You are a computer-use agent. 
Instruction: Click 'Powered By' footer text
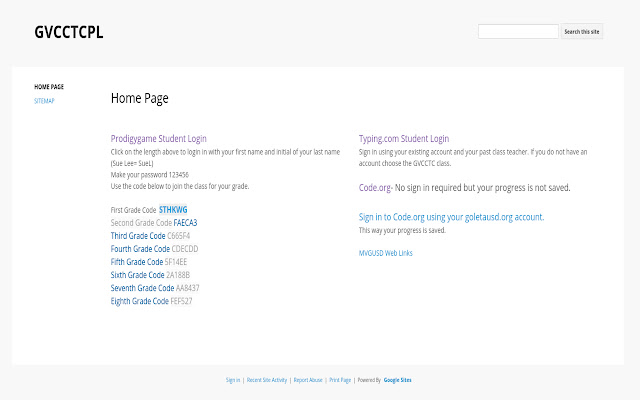pyautogui.click(x=369, y=380)
